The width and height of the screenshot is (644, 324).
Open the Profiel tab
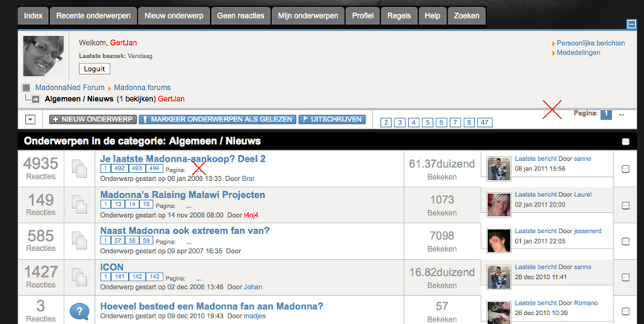[363, 16]
